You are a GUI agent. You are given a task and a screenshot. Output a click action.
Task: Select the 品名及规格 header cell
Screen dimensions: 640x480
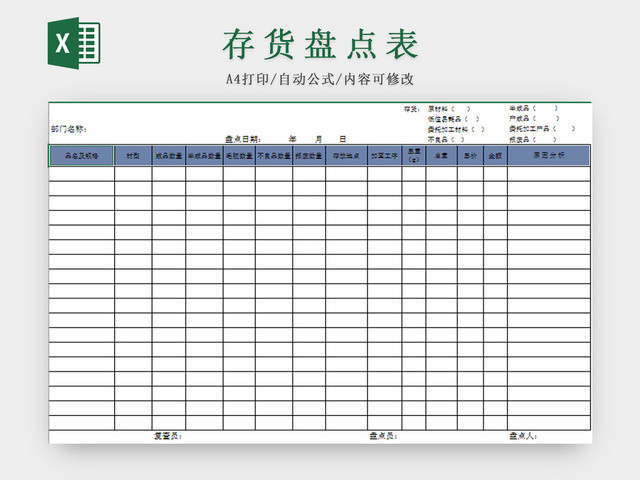coord(81,156)
